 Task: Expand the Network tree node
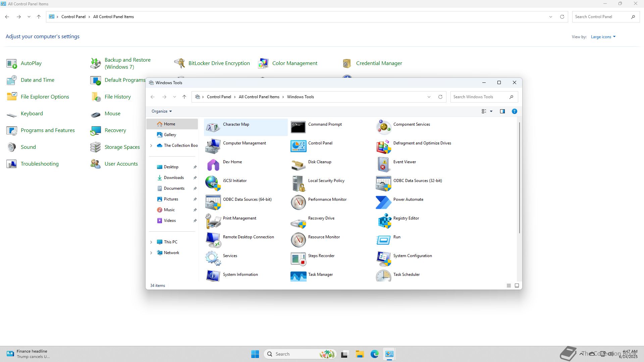pos(151,253)
